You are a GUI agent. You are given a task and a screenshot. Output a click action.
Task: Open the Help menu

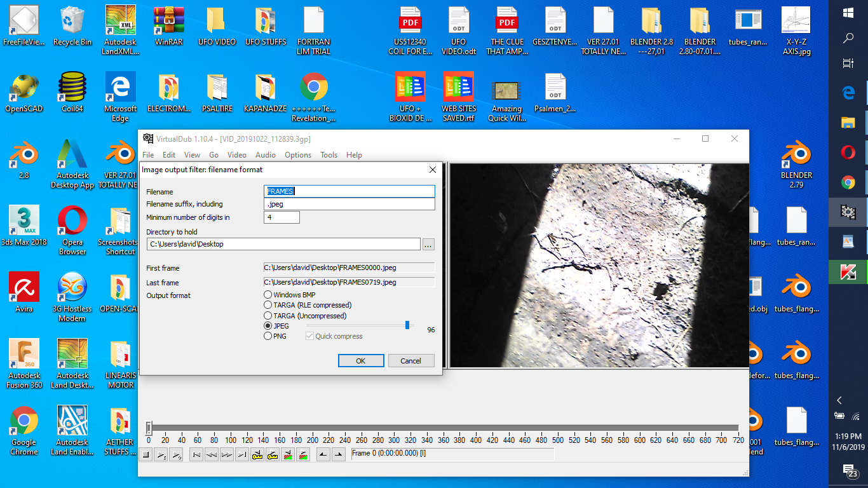tap(354, 155)
